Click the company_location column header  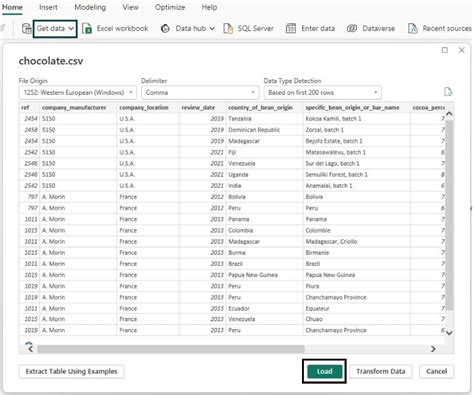tap(148, 108)
